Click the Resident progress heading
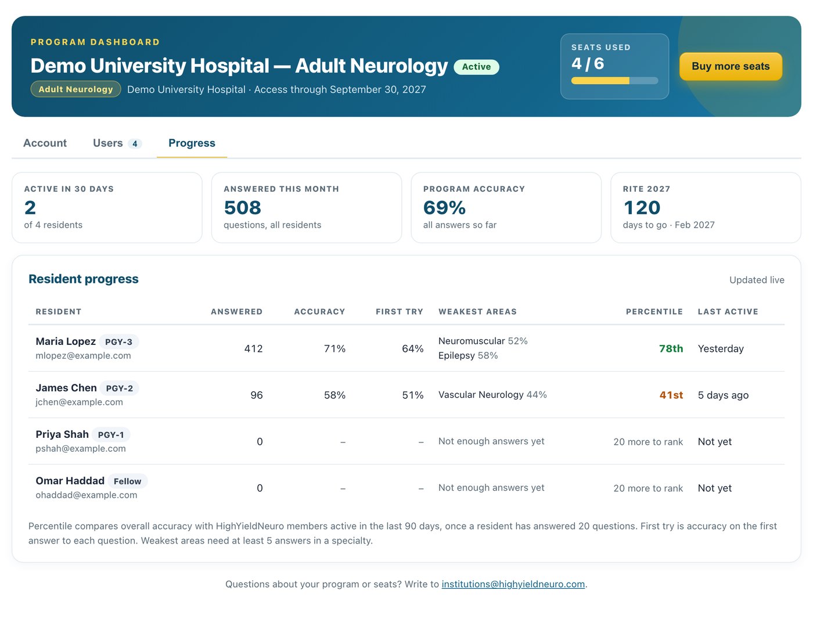This screenshot has height=644, width=813. [x=84, y=279]
